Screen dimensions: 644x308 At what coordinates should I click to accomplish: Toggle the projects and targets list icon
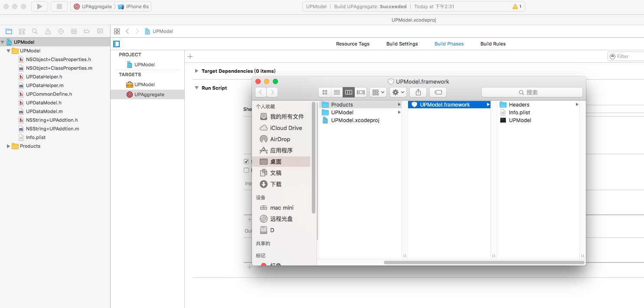(x=116, y=44)
